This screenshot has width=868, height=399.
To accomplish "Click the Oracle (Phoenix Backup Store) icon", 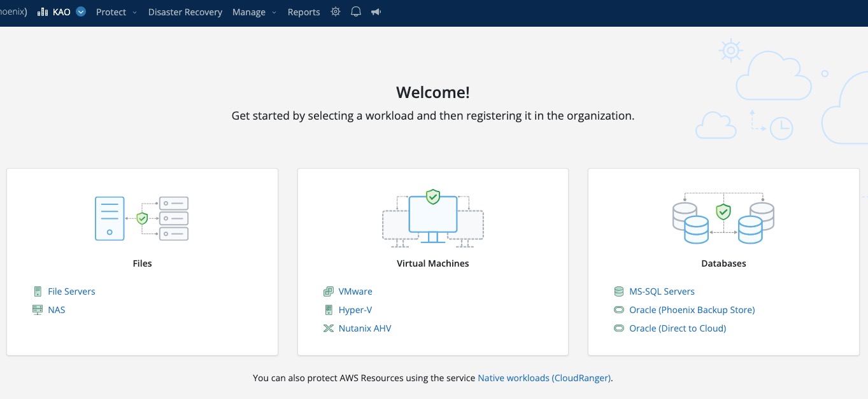I will 618,310.
